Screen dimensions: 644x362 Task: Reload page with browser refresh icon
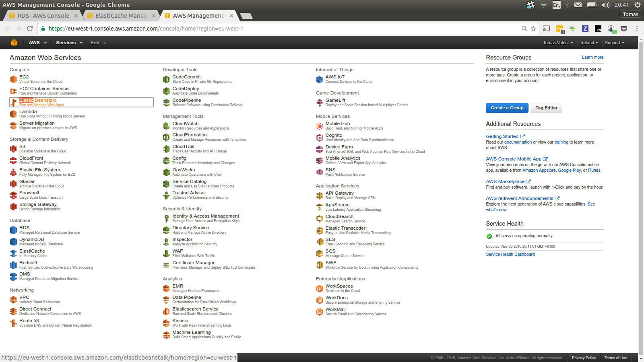click(x=30, y=29)
